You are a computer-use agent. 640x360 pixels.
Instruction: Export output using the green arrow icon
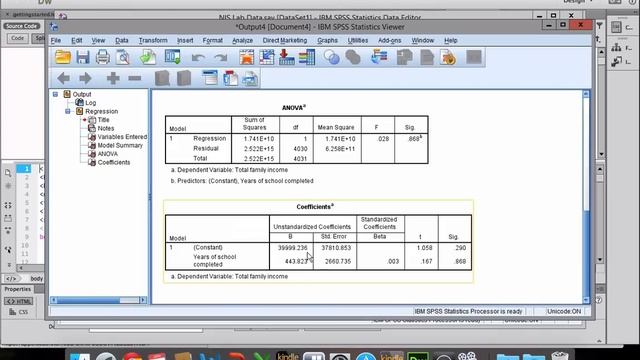pyautogui.click(x=148, y=57)
